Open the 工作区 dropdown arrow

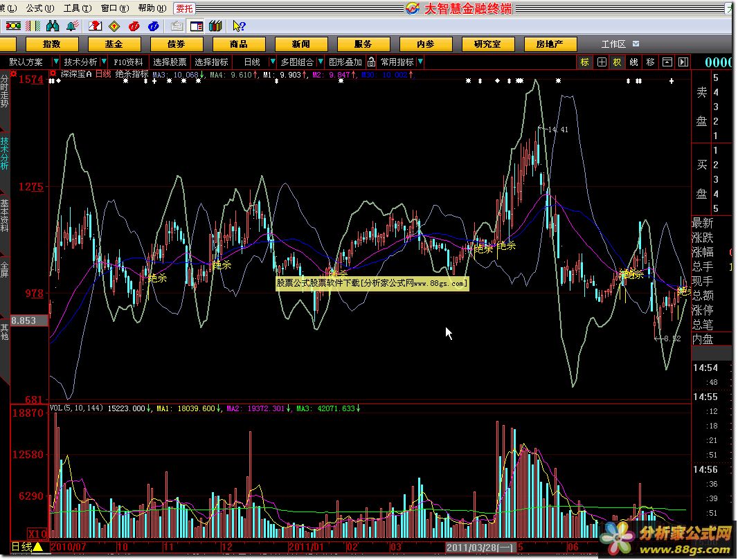pyautogui.click(x=636, y=44)
